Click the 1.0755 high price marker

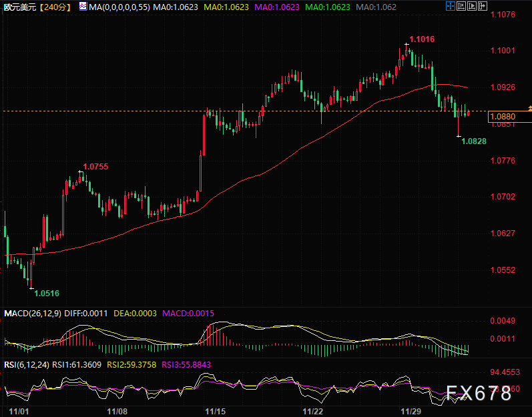pyautogui.click(x=95, y=166)
